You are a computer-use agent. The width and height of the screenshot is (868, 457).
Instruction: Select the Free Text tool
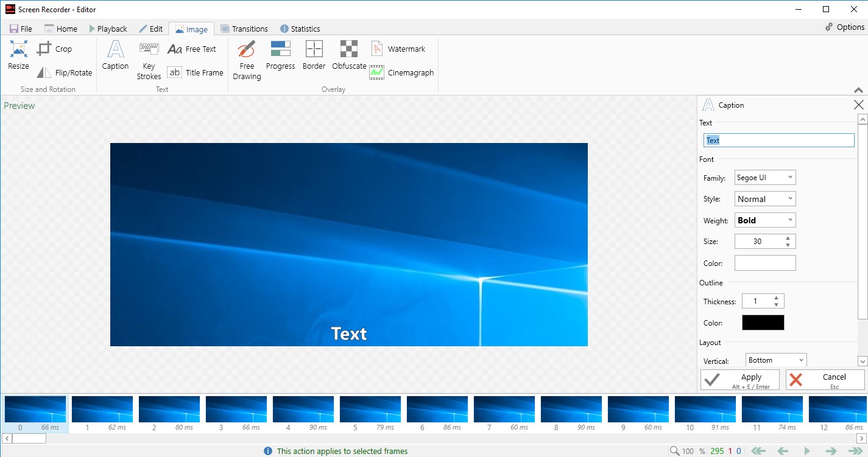192,49
